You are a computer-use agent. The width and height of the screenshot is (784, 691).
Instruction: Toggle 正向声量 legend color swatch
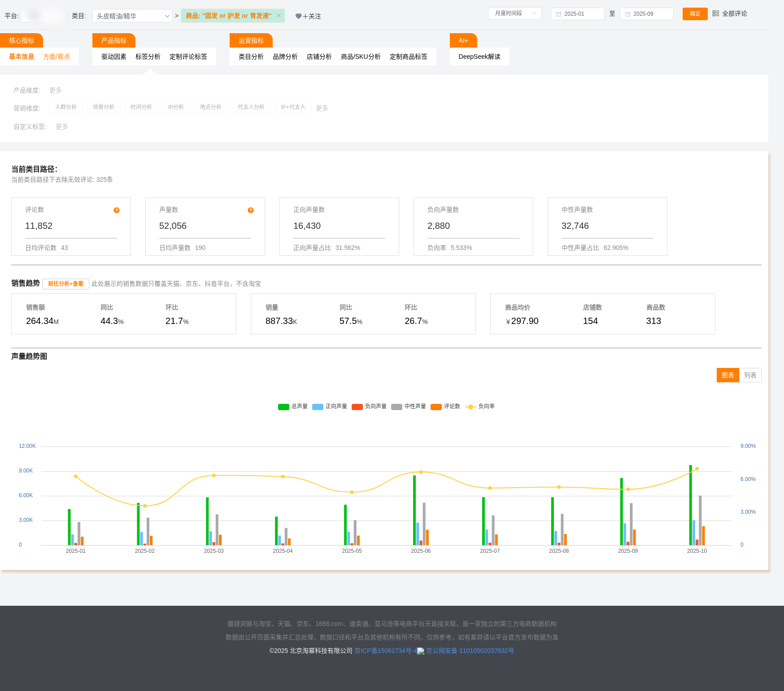coord(318,407)
